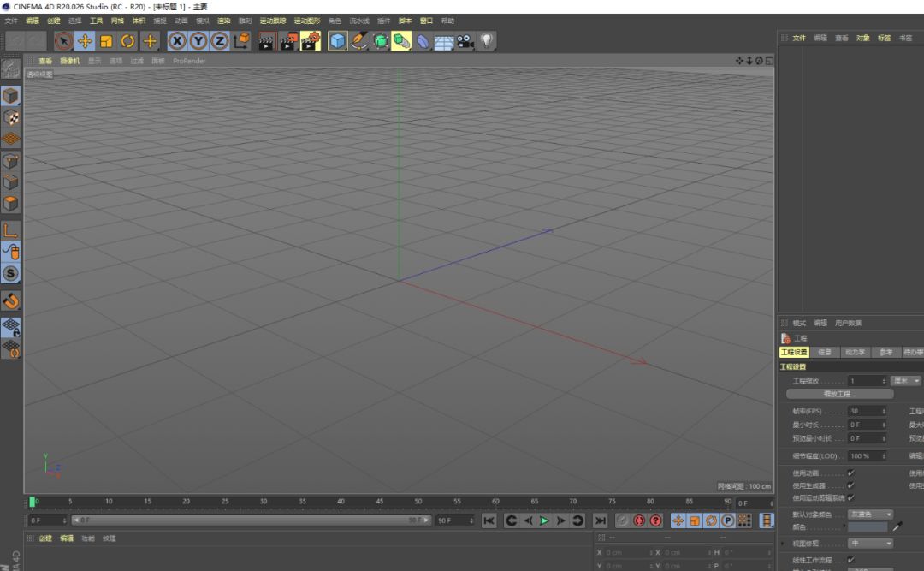The height and width of the screenshot is (571, 924).
Task: Open the 视图修剪 dropdown
Action: [x=870, y=544]
